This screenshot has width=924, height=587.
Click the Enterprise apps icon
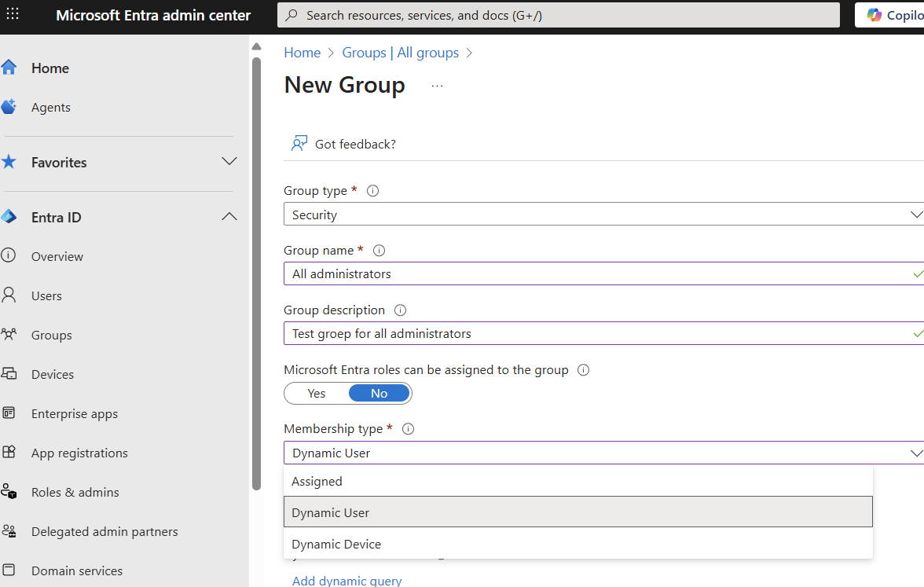[x=9, y=413]
